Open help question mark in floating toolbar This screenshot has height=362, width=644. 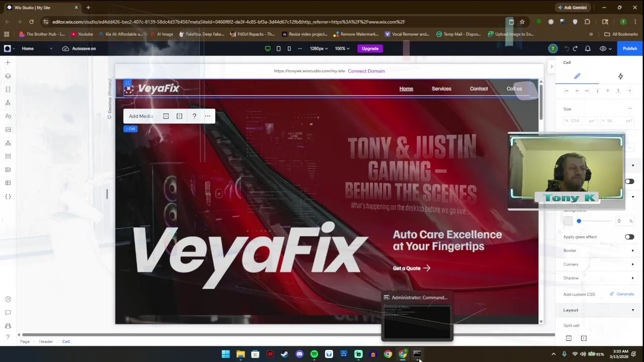click(194, 116)
